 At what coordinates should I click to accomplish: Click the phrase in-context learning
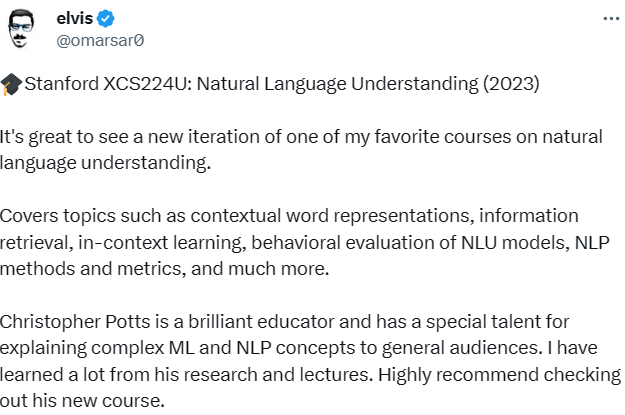[159, 243]
